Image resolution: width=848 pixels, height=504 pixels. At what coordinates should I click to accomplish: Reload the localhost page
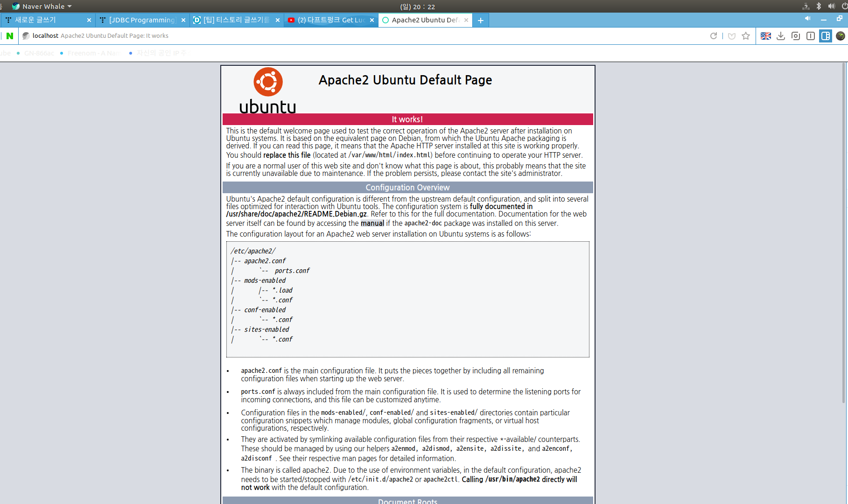pyautogui.click(x=713, y=36)
